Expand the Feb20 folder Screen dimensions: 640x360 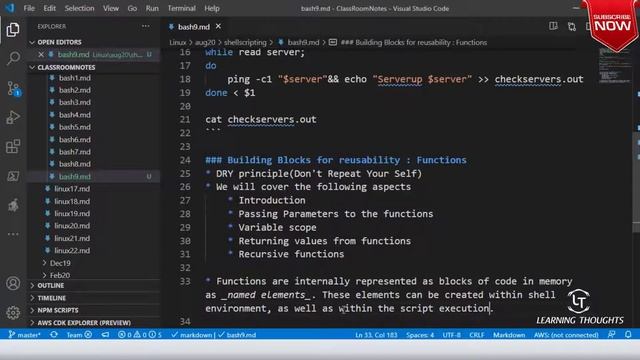tap(60, 275)
